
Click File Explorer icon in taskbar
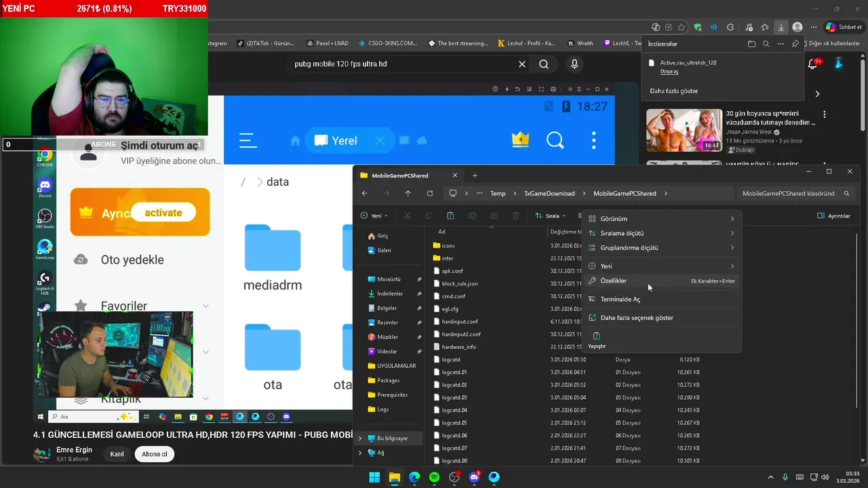point(394,477)
